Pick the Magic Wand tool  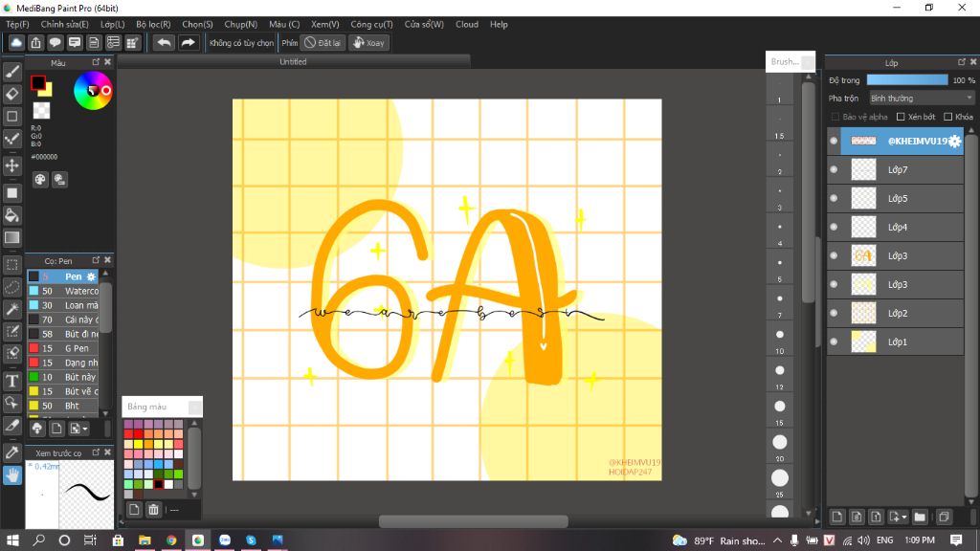coord(11,309)
